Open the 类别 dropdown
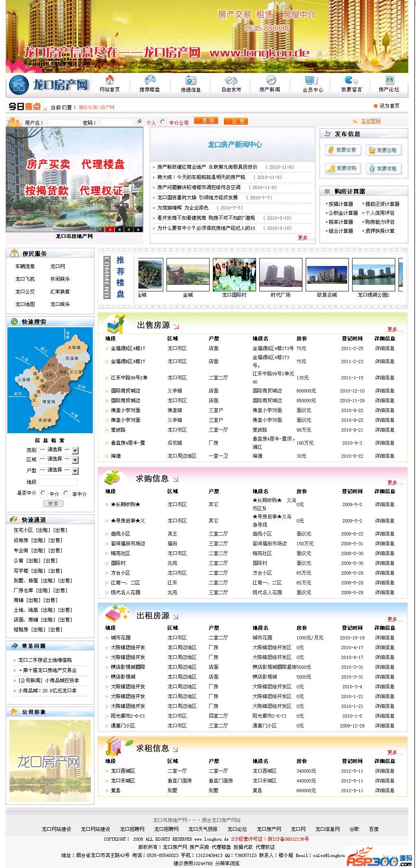This screenshot has height=868, width=416. pyautogui.click(x=59, y=450)
